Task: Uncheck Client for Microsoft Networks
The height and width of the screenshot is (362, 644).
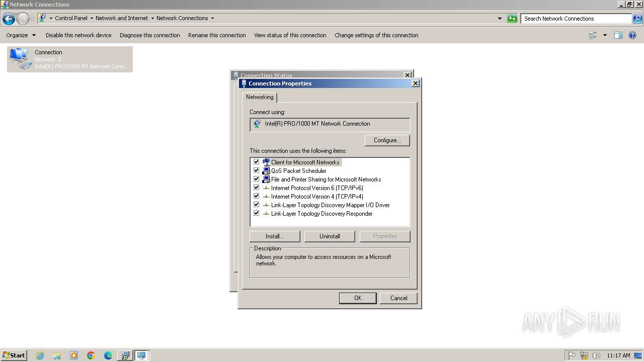Action: click(x=256, y=162)
